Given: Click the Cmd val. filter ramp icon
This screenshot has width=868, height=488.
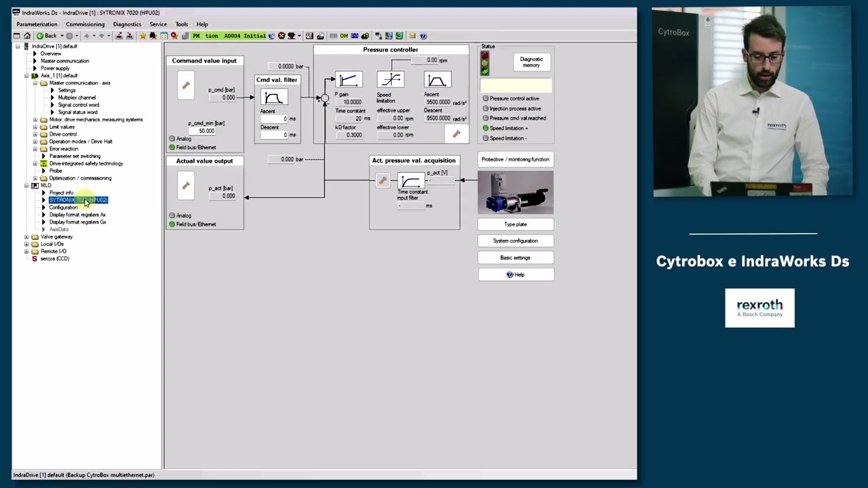Looking at the screenshot, I should pos(273,97).
